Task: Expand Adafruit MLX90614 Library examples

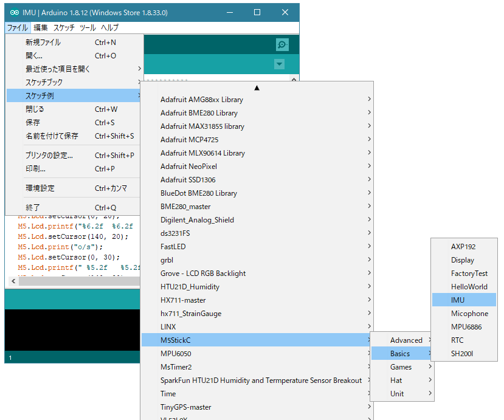Action: click(x=257, y=153)
